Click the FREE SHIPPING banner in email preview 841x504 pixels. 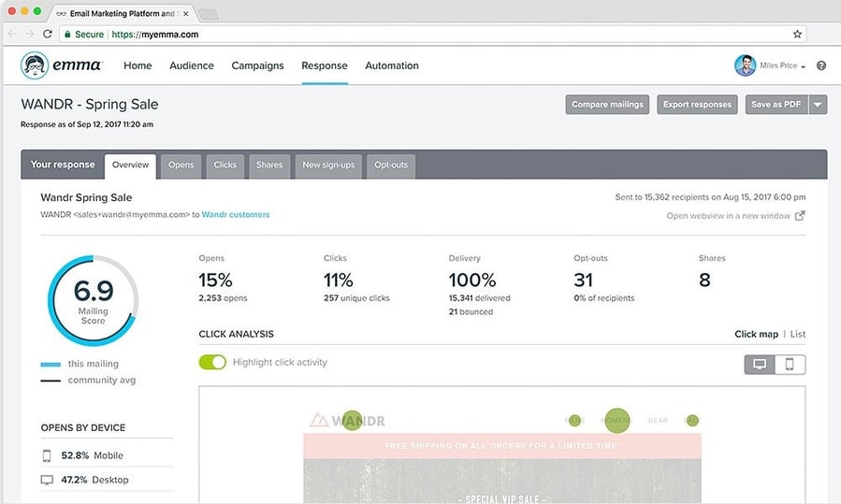[502, 445]
